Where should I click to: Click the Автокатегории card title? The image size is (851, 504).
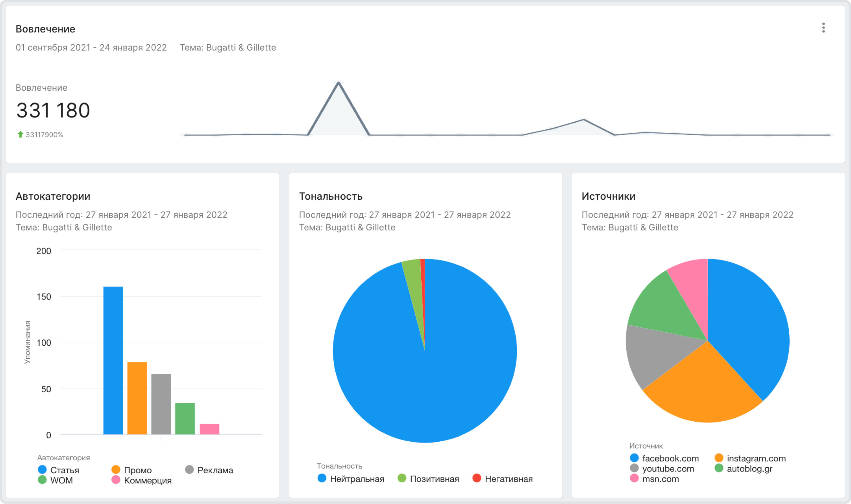pyautogui.click(x=53, y=196)
